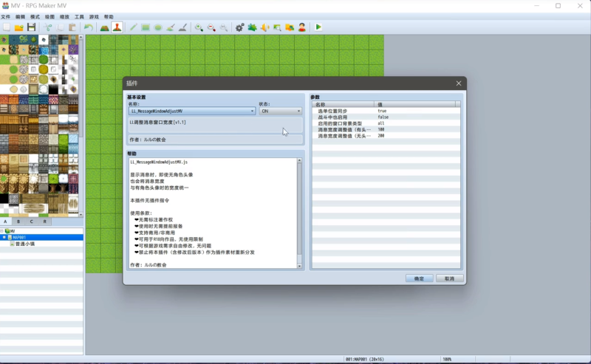Click the Copy icon in toolbar
Image resolution: width=591 pixels, height=364 pixels.
click(x=60, y=27)
